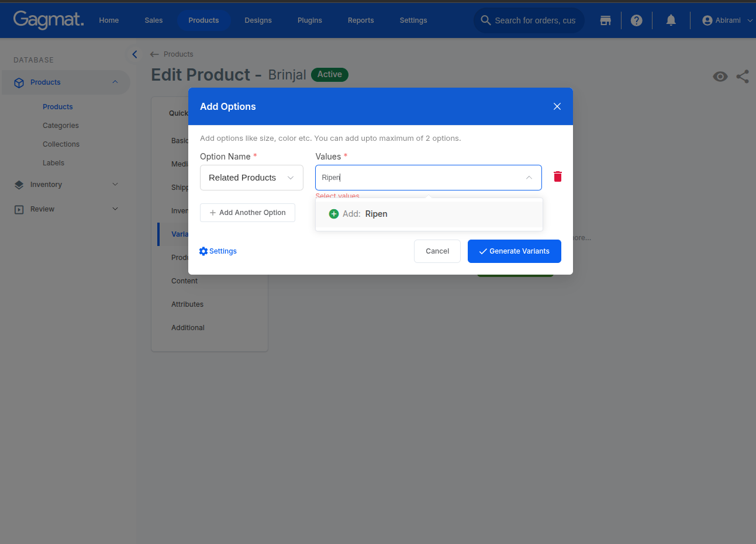Viewport: 756px width, 544px height.
Task: Select Collections in sidebar
Action: pos(61,144)
